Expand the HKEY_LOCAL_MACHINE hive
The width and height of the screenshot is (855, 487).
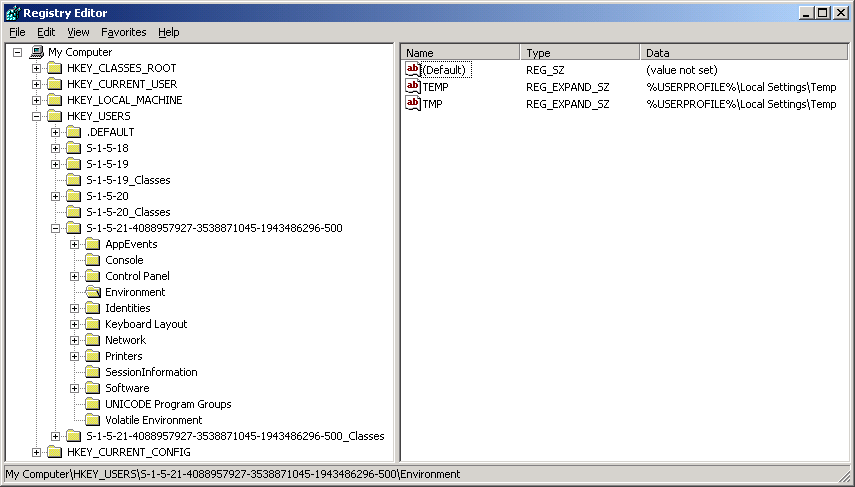[36, 100]
